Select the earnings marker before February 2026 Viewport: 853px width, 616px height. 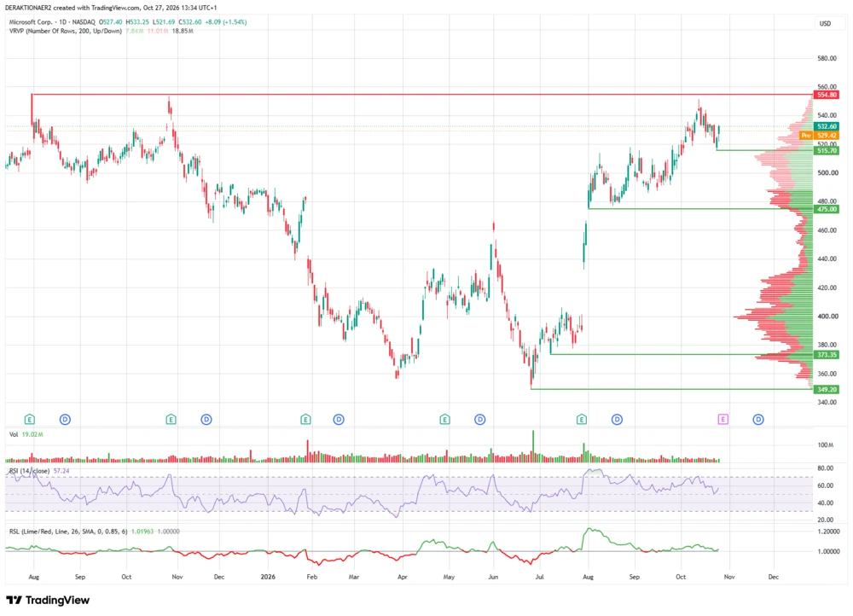point(305,419)
